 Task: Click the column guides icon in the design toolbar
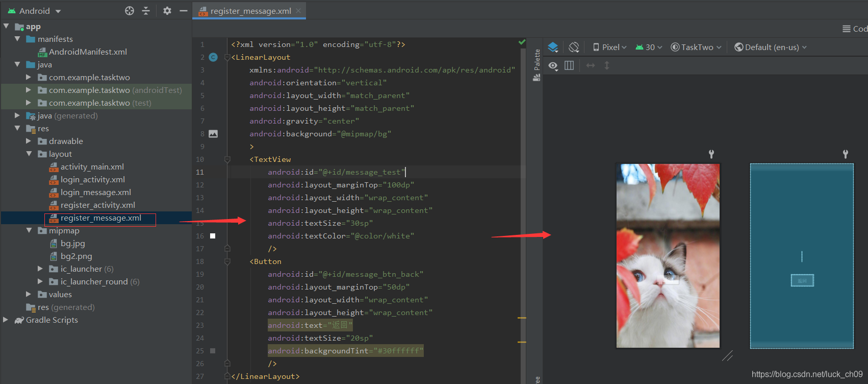[569, 65]
